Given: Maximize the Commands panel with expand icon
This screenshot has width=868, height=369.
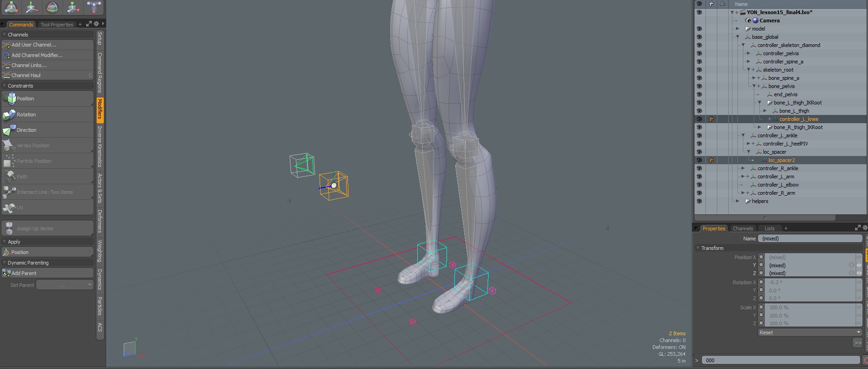Looking at the screenshot, I should 89,24.
